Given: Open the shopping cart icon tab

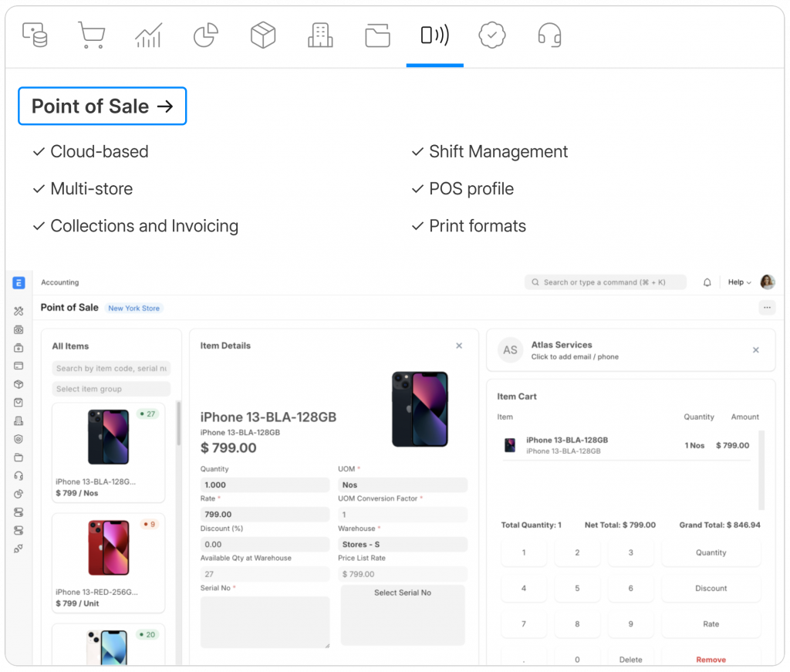Looking at the screenshot, I should [91, 35].
